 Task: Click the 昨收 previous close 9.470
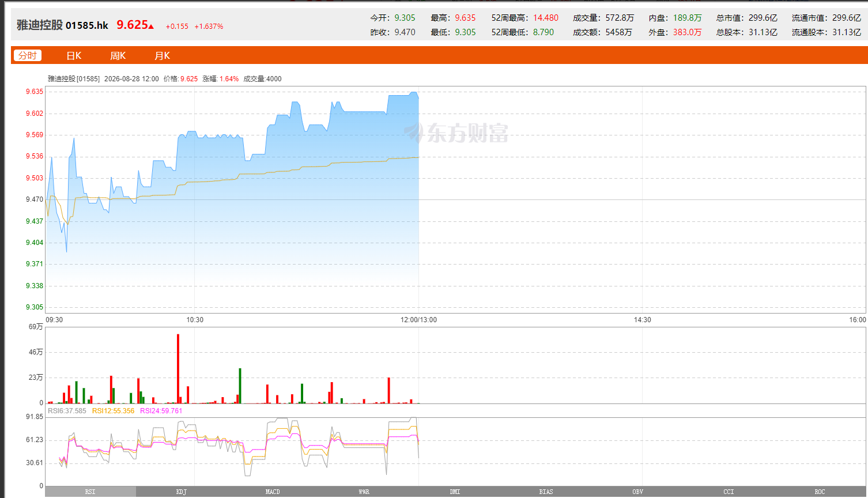pos(405,32)
